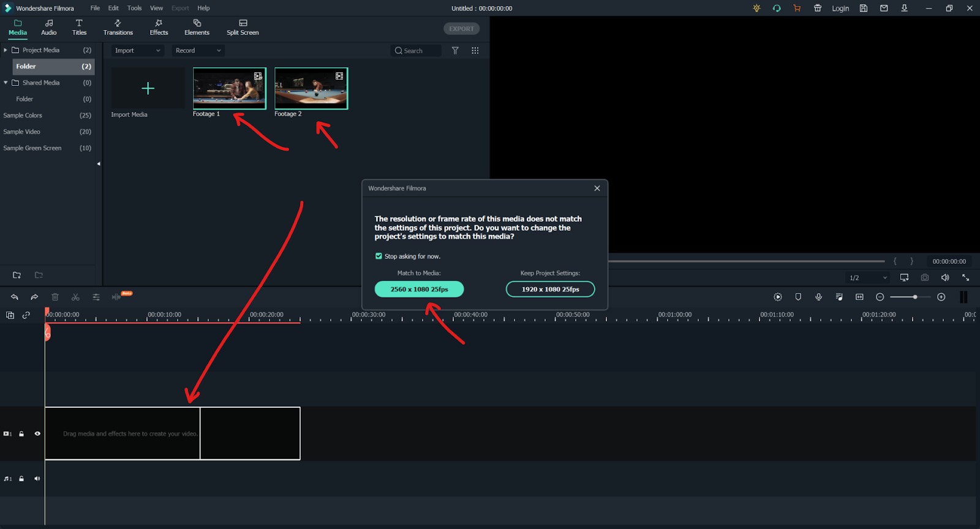Select the Footage 1 thumbnail
The width and height of the screenshot is (980, 529).
pos(230,88)
